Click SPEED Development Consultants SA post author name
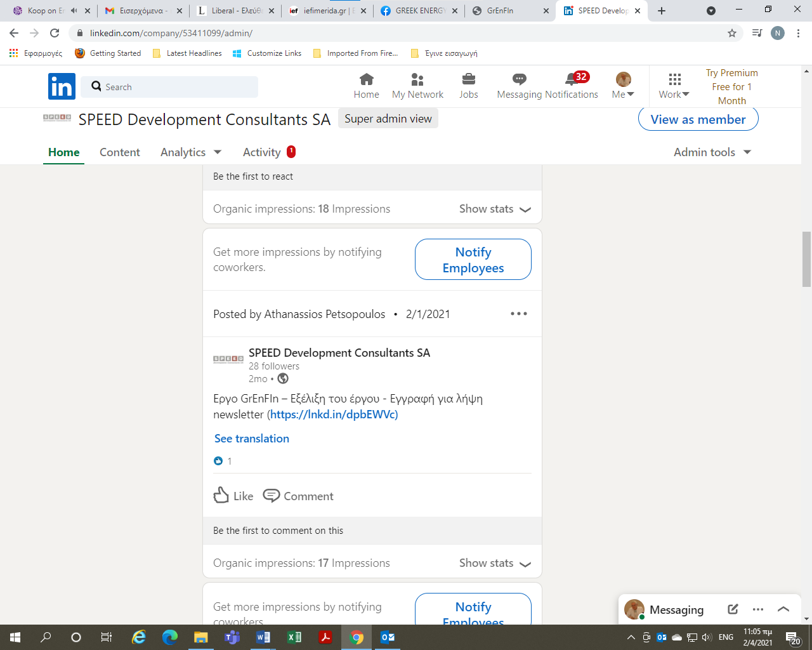 339,353
